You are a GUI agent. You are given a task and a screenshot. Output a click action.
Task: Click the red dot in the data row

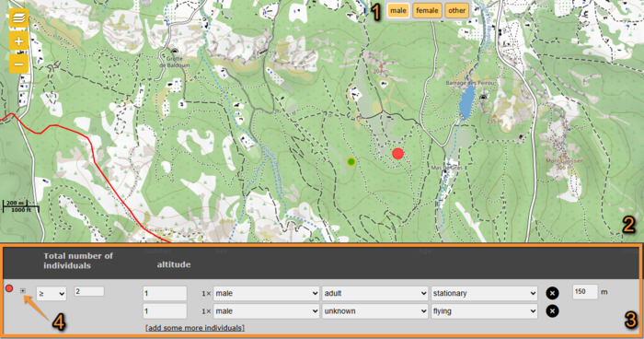(x=9, y=288)
